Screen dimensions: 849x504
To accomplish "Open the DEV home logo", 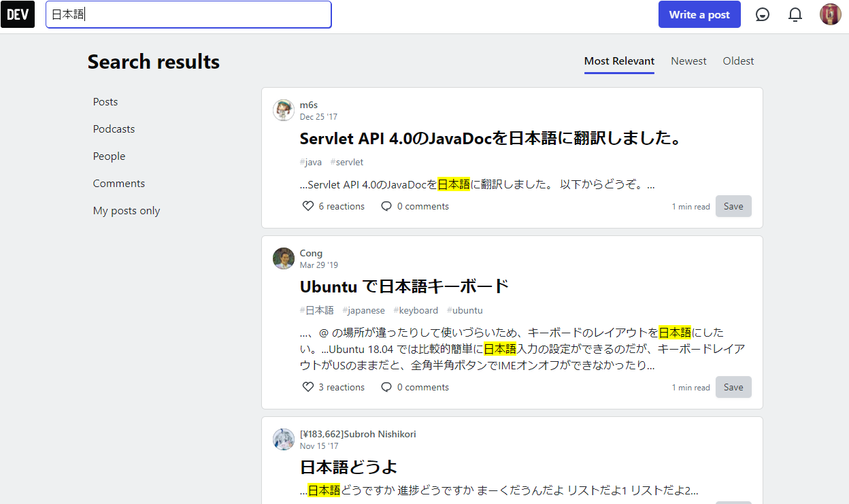I will (x=18, y=14).
